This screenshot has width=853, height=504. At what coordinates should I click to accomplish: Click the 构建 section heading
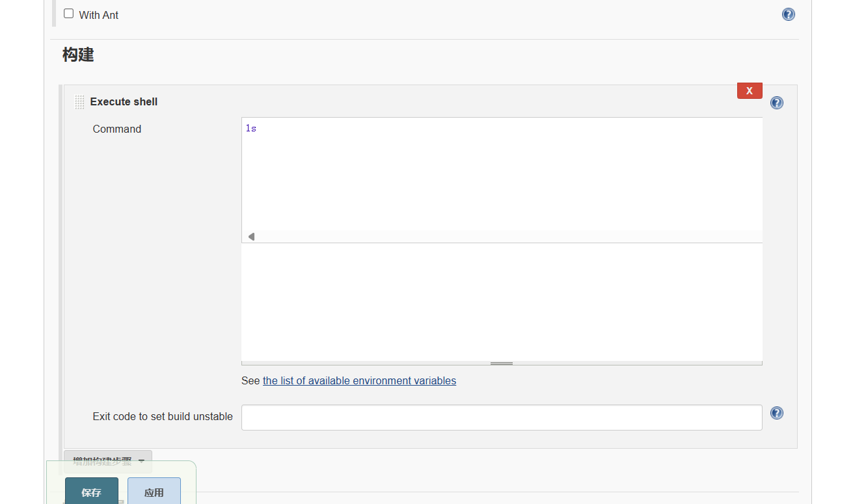[78, 55]
